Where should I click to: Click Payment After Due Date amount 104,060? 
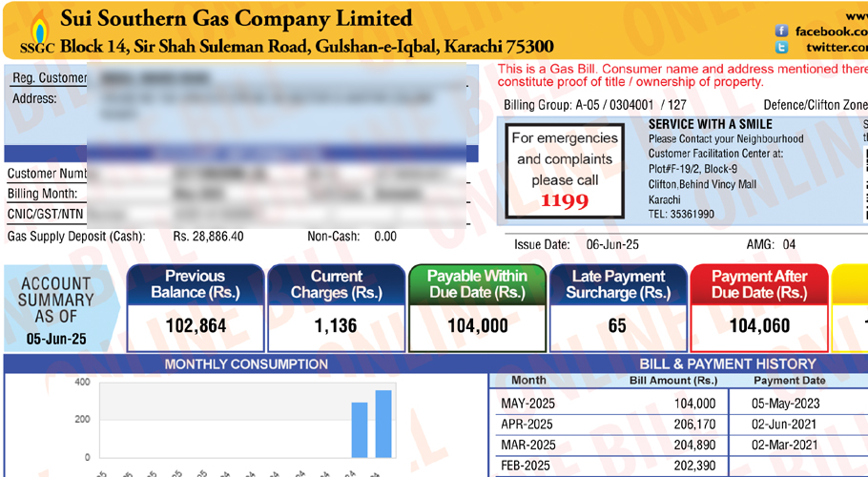pos(759,326)
